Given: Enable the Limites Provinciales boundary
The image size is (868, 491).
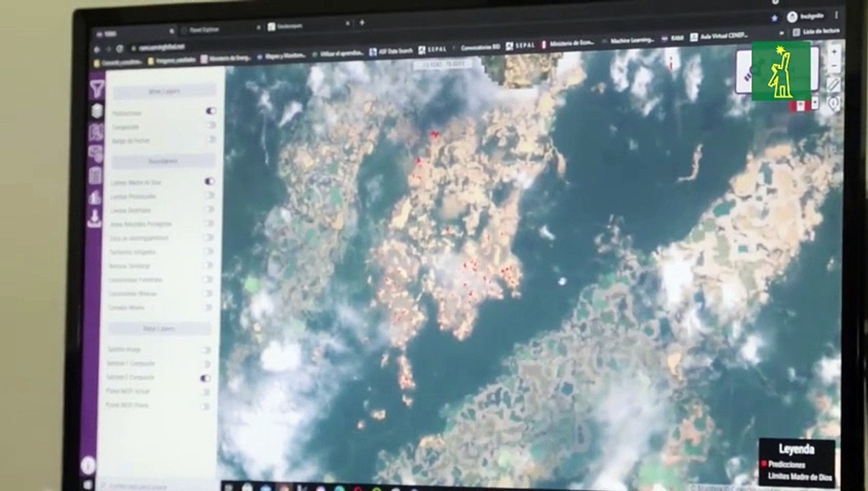Looking at the screenshot, I should 209,196.
